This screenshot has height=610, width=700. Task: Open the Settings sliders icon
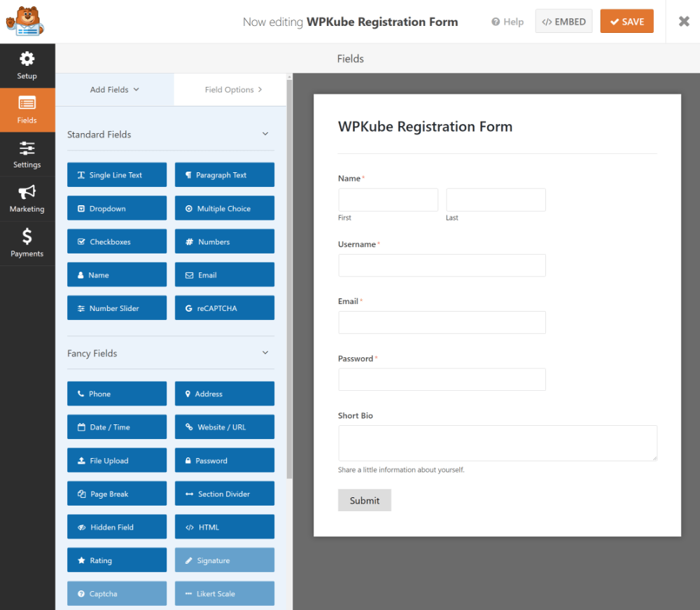tap(27, 148)
